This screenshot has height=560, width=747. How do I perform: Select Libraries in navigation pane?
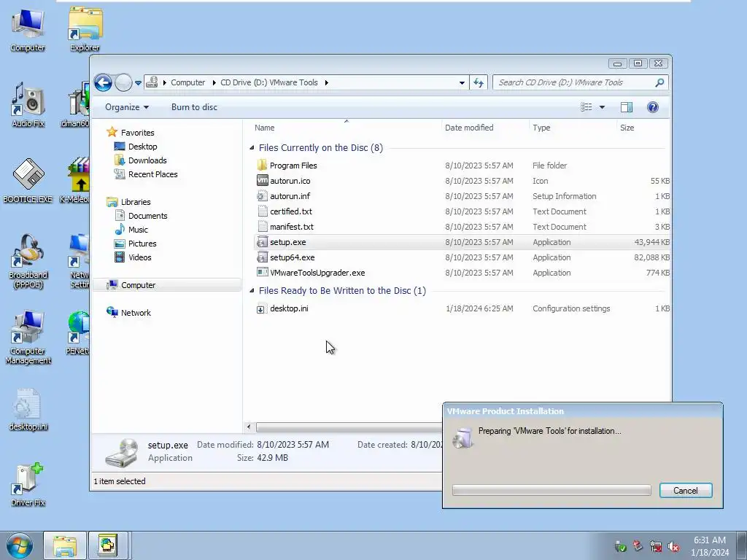[x=135, y=202]
